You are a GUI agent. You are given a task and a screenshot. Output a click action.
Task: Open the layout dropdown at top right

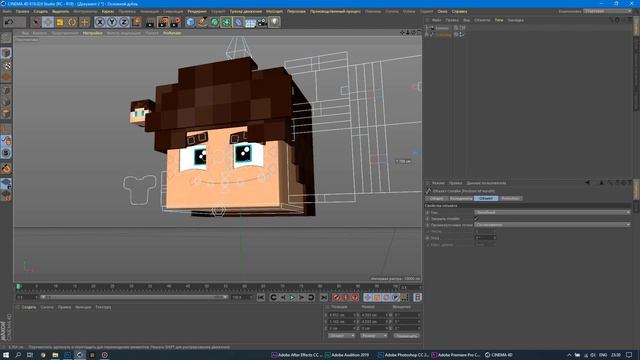pos(608,11)
